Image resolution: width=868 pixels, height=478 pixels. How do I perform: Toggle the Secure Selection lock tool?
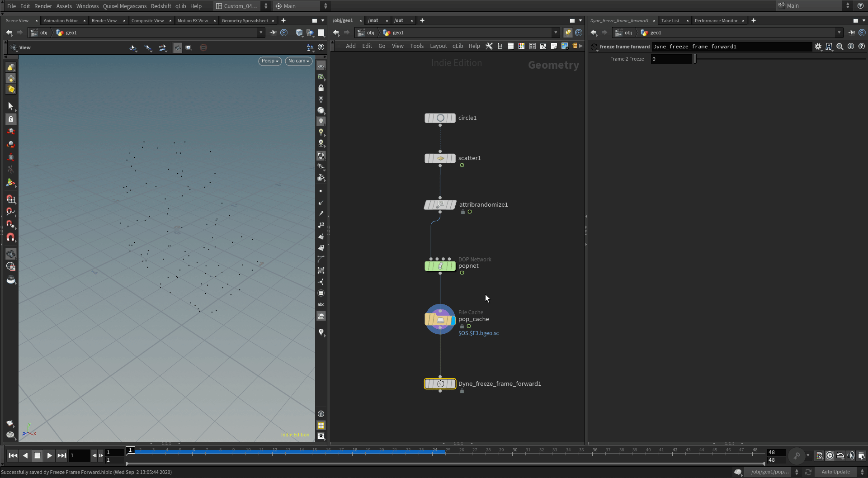(x=11, y=119)
